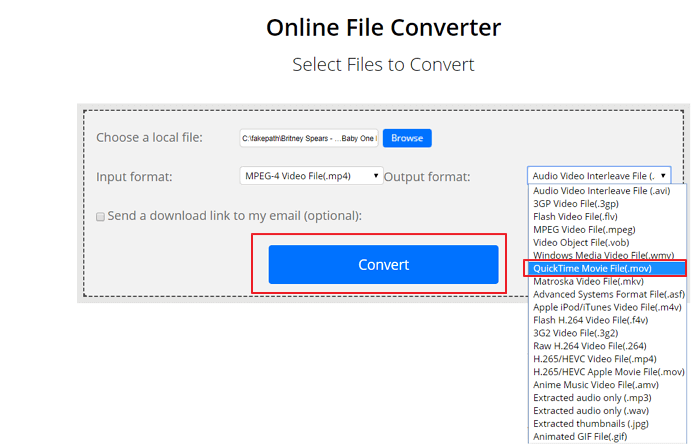Choose Flash Video File(.flv) from list

607,217
